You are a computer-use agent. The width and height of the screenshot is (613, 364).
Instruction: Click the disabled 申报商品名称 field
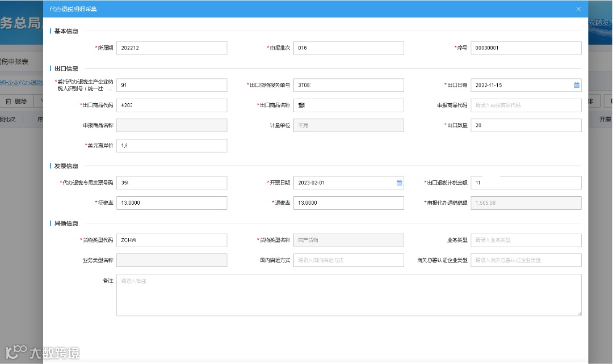[x=171, y=125]
